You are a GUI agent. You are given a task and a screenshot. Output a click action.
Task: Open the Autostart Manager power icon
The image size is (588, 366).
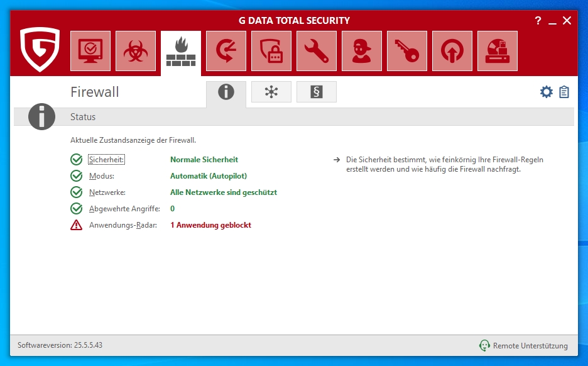(x=452, y=51)
